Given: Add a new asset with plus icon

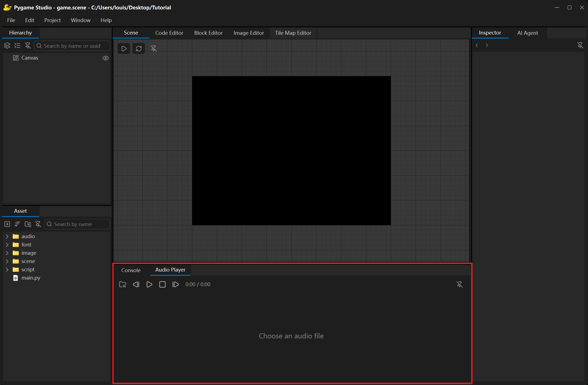Looking at the screenshot, I should (x=7, y=224).
